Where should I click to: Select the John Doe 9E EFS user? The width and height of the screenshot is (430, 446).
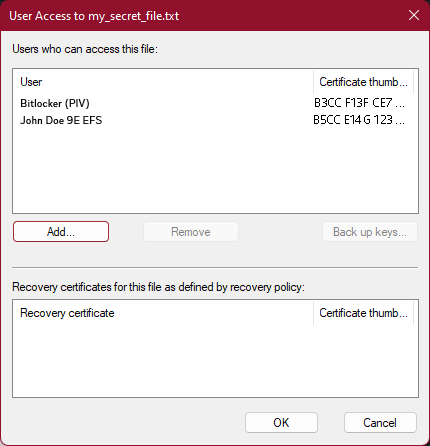[61, 120]
